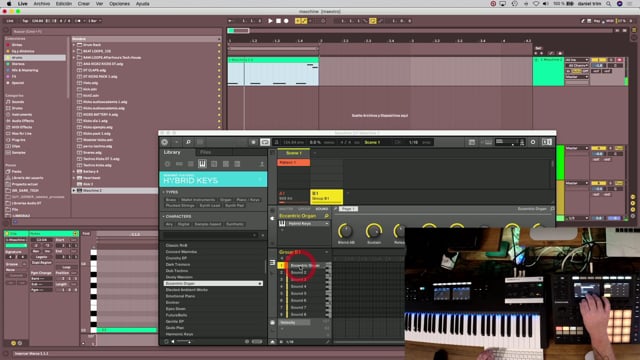Click the Ableton transport Play button
This screenshot has height=360, width=640.
pos(270,21)
